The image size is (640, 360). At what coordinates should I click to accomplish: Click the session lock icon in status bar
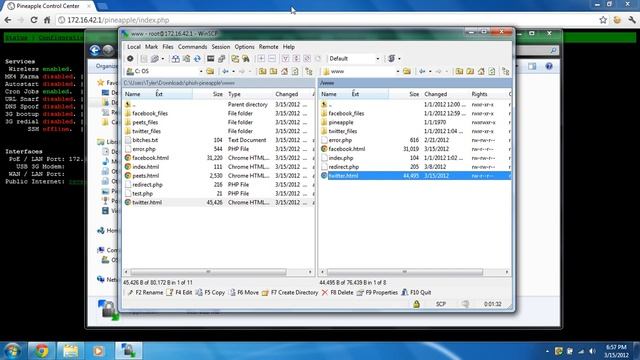pos(416,304)
